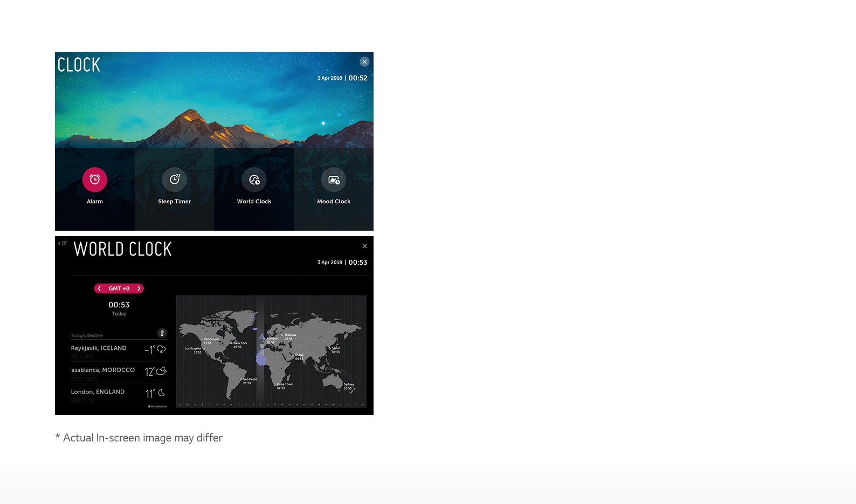Click the Vancouver marker on the map
Image resolution: width=856 pixels, height=504 pixels.
[202, 339]
